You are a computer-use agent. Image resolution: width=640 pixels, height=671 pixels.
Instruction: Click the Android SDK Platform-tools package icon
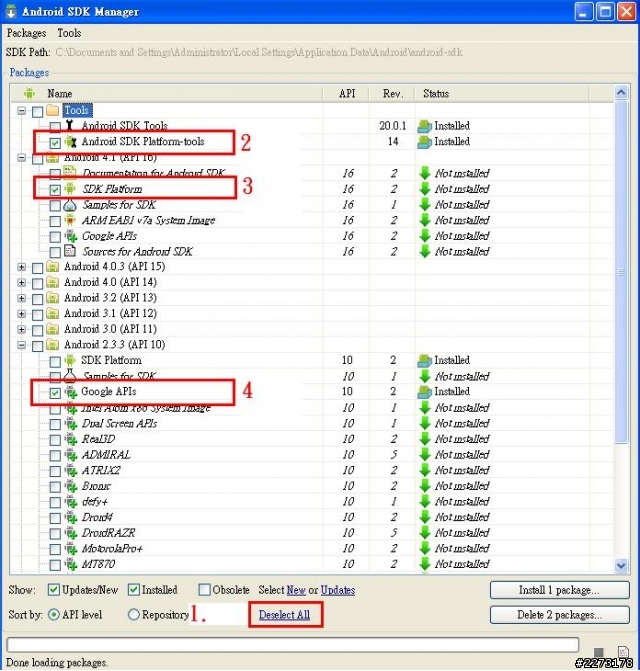[x=70, y=142]
